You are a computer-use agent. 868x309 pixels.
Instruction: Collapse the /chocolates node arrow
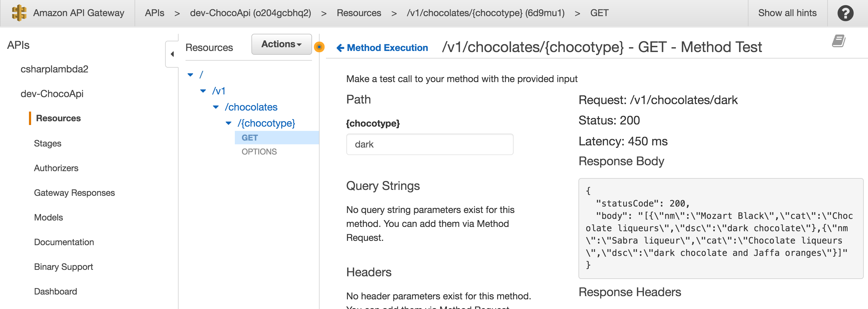tap(216, 107)
